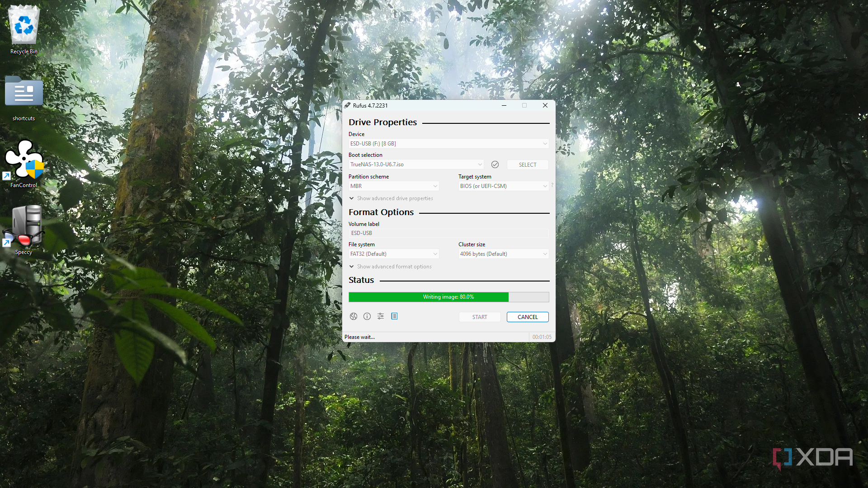
Task: Click the Writing image progress bar
Action: click(x=448, y=297)
